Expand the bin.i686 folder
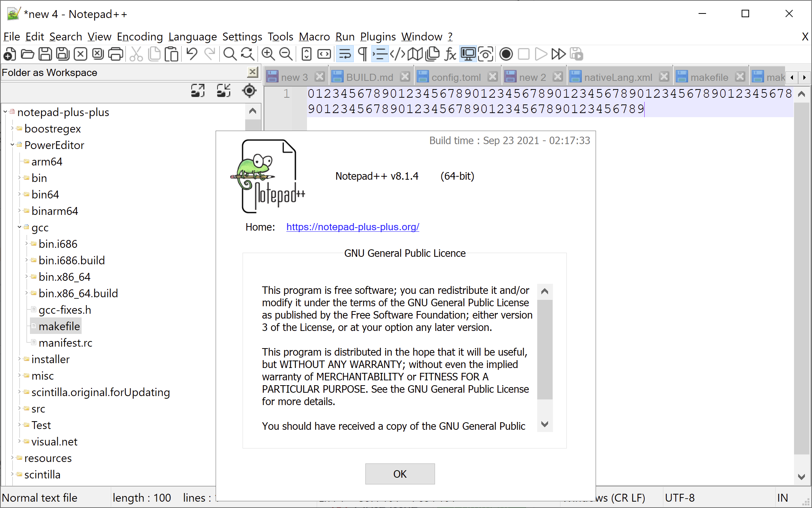812x508 pixels. pos(27,243)
